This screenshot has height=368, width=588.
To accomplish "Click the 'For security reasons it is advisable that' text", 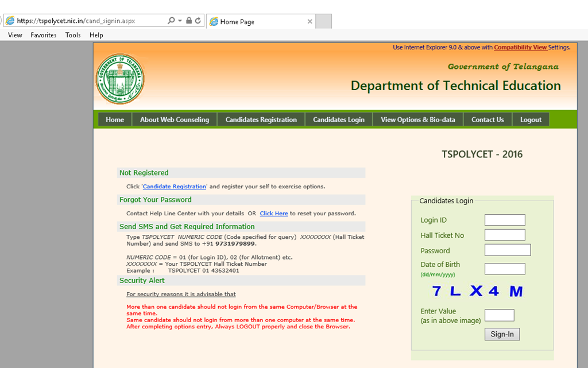I will coord(181,294).
